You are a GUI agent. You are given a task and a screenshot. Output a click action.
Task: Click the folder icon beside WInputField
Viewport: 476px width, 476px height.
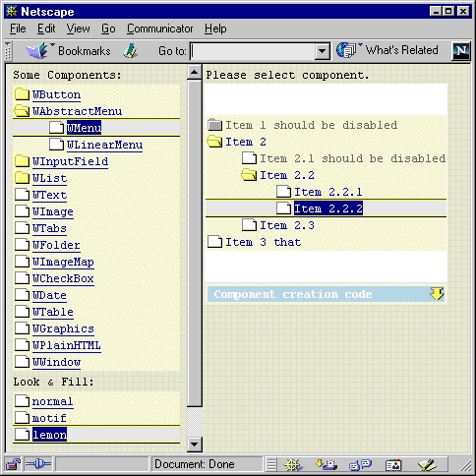coord(22,161)
